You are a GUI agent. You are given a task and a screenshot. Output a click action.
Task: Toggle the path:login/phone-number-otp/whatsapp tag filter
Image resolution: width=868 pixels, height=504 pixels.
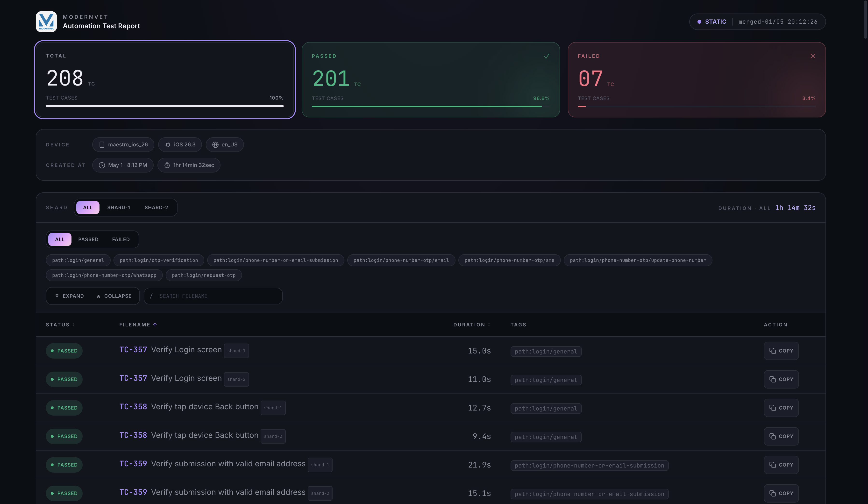tap(104, 275)
